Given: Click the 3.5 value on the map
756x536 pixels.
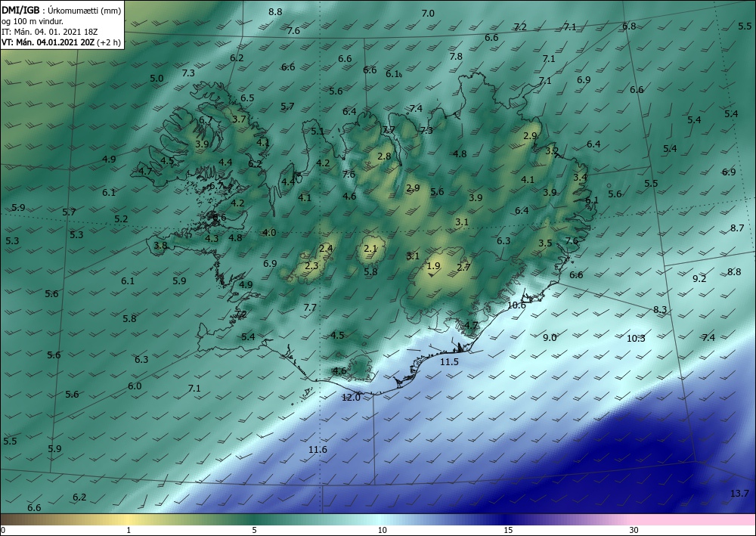Looking at the screenshot, I should click(545, 243).
